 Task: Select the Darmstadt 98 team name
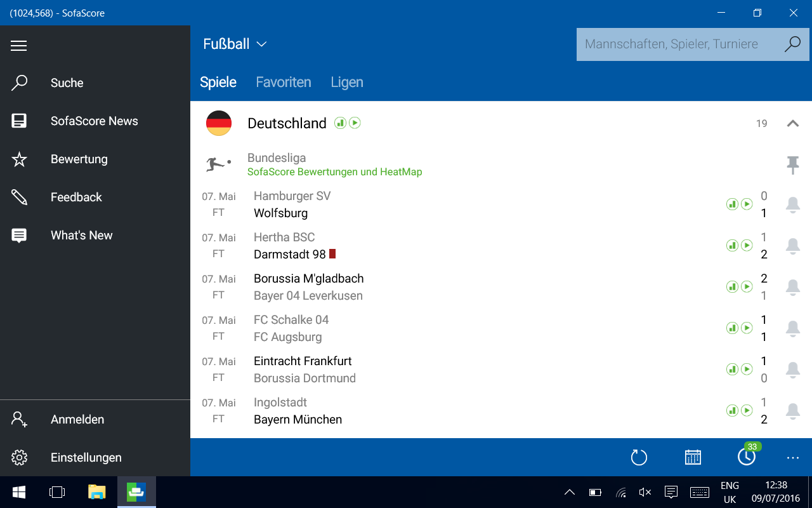(289, 254)
